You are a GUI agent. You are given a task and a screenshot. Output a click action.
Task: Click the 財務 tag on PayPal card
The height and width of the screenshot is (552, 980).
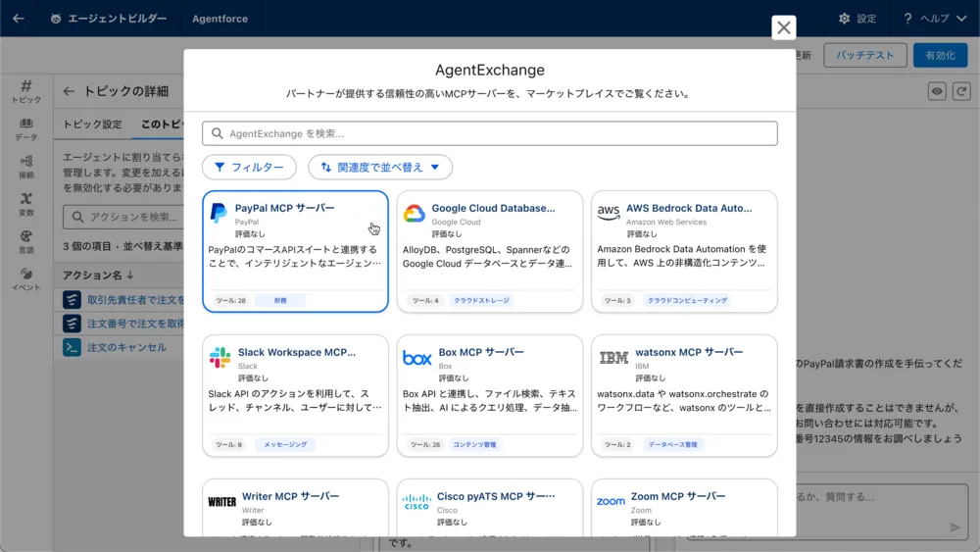(x=280, y=301)
